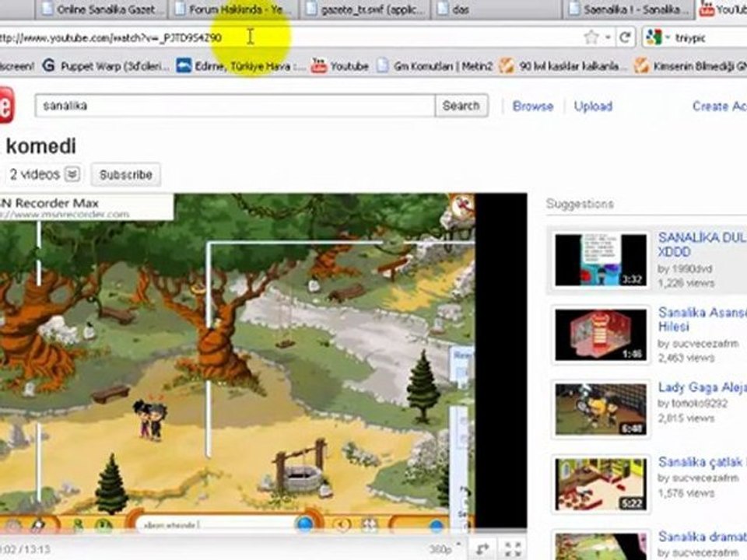Switch to the Forum Hakkında tab
Viewport: 747px width, 560px height.
click(x=234, y=9)
